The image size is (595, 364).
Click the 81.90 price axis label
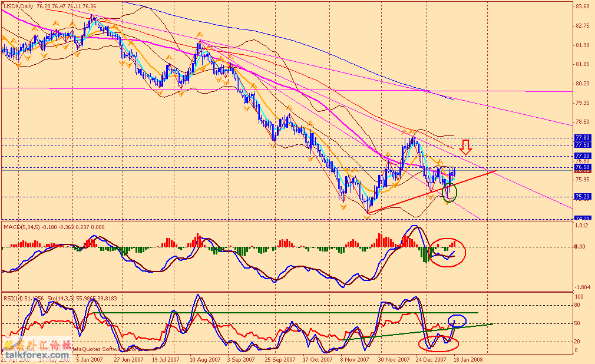(x=583, y=45)
